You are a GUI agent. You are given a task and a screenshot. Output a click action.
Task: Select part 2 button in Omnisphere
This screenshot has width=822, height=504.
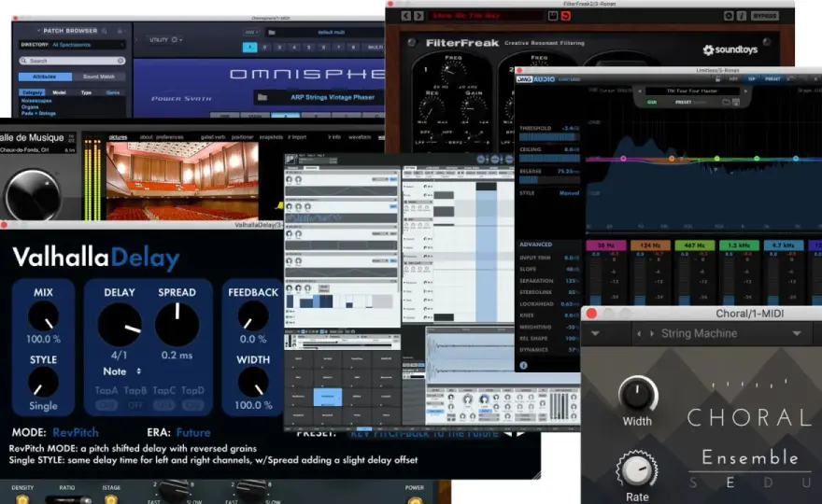[264, 48]
